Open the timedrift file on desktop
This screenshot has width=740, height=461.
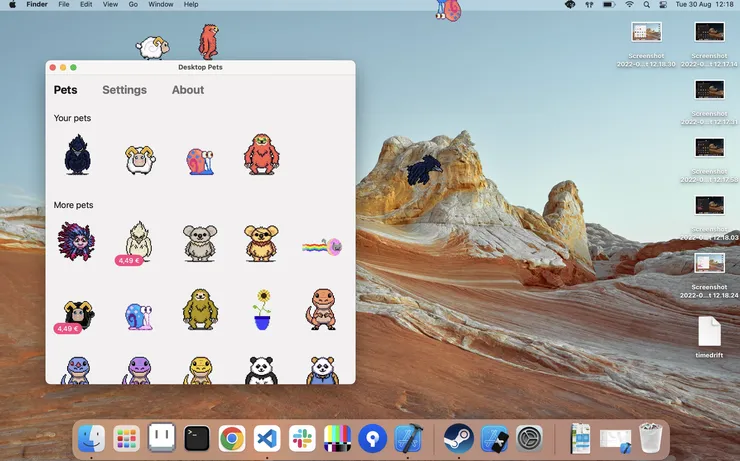coord(709,337)
